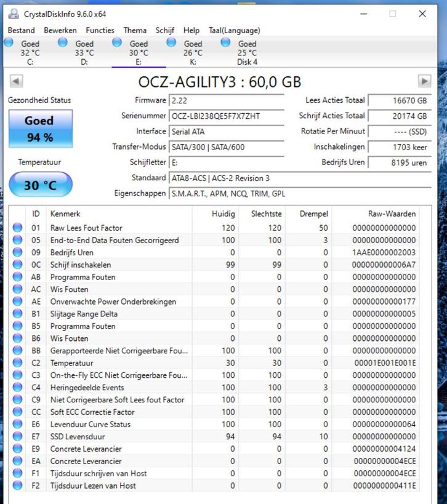Image resolution: width=447 pixels, height=504 pixels.
Task: Select the EA Concrete Leverancier row
Action: (x=214, y=461)
